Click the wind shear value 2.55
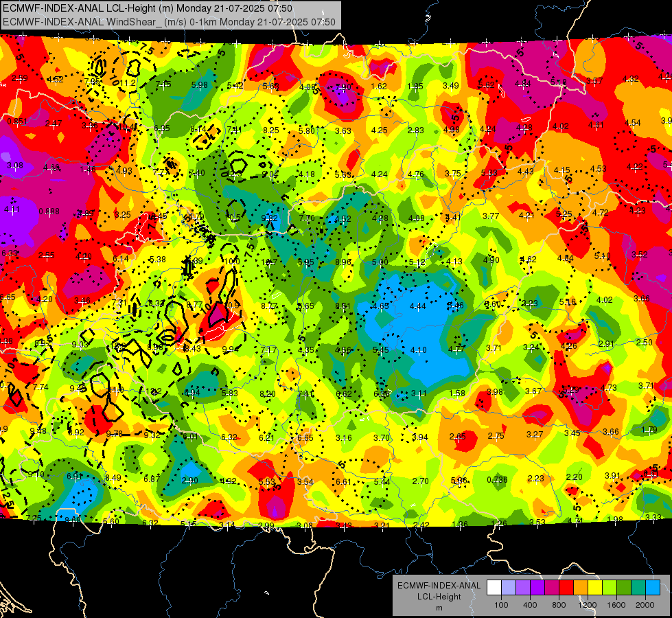The height and width of the screenshot is (618, 672). [x=46, y=255]
